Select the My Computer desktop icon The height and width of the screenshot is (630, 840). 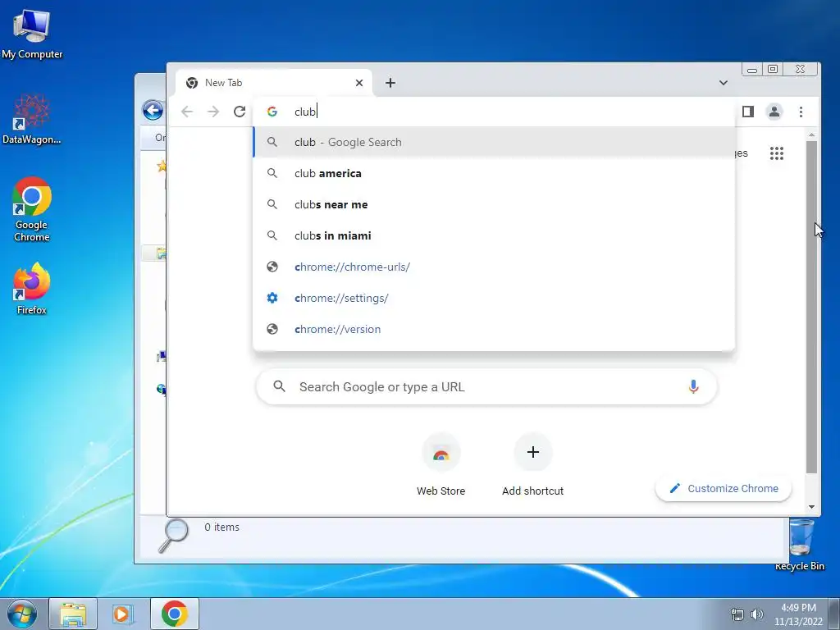tap(32, 33)
